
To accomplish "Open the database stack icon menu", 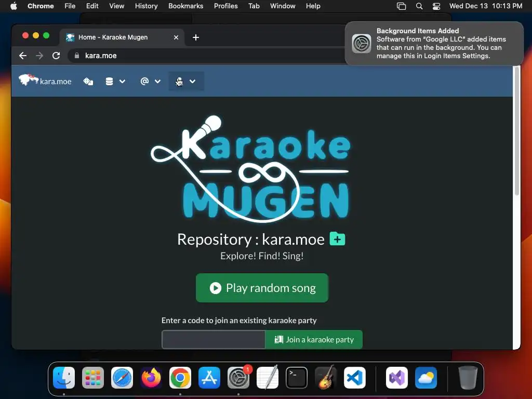I will [x=109, y=82].
